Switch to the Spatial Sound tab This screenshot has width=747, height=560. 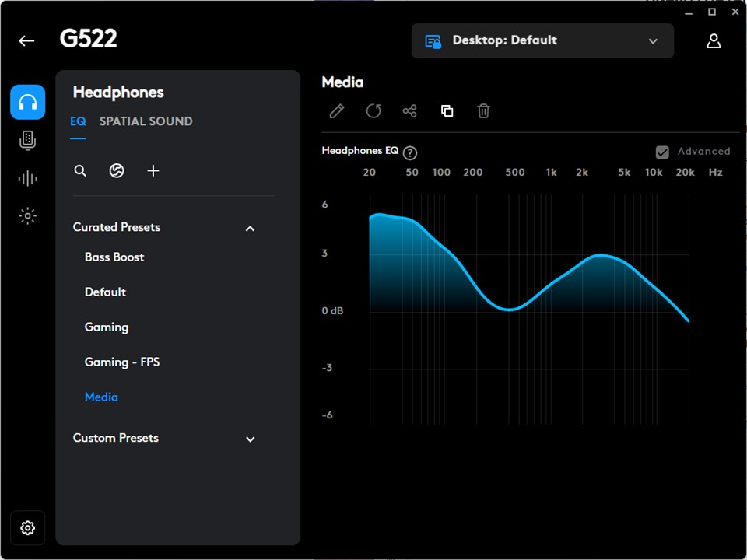146,121
